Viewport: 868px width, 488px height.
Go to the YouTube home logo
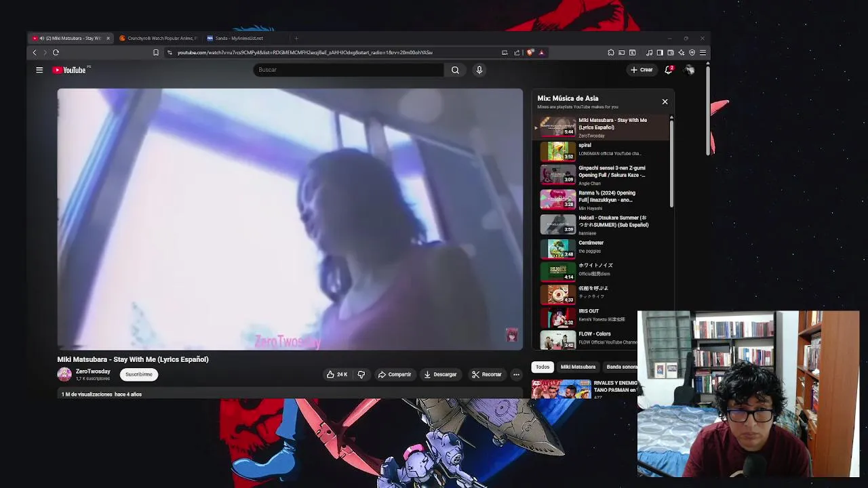[71, 70]
